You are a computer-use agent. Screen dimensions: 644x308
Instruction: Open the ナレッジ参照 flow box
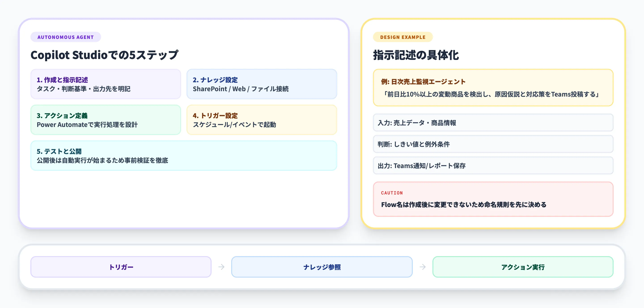coord(322,267)
